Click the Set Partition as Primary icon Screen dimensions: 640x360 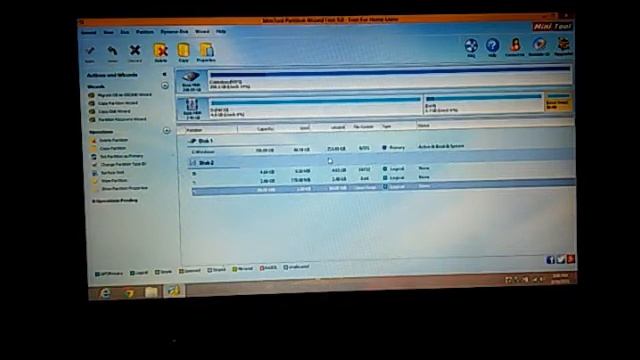coord(94,157)
